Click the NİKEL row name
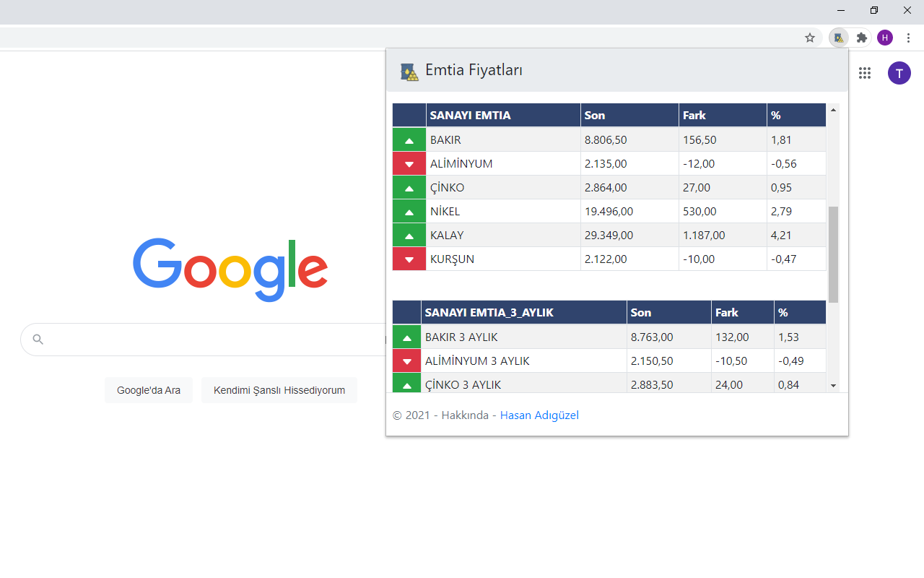This screenshot has width=924, height=578. pyautogui.click(x=445, y=211)
